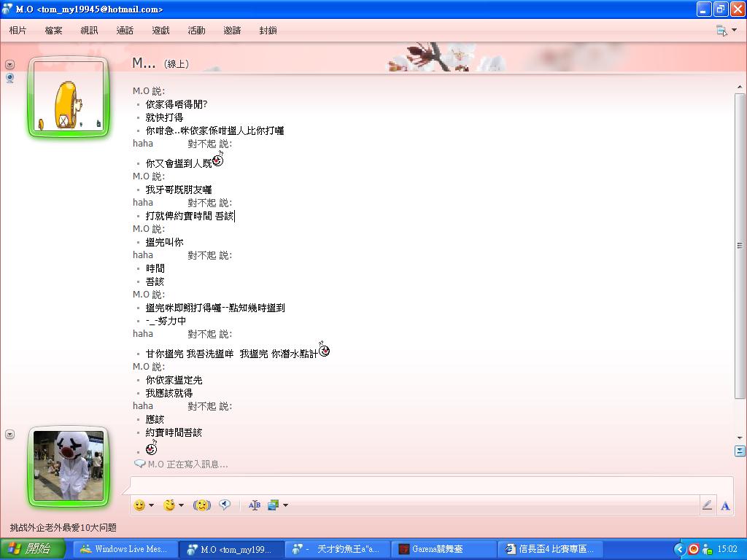Switch to text input mode A icon
Screen dimensions: 747x560
coord(725,506)
